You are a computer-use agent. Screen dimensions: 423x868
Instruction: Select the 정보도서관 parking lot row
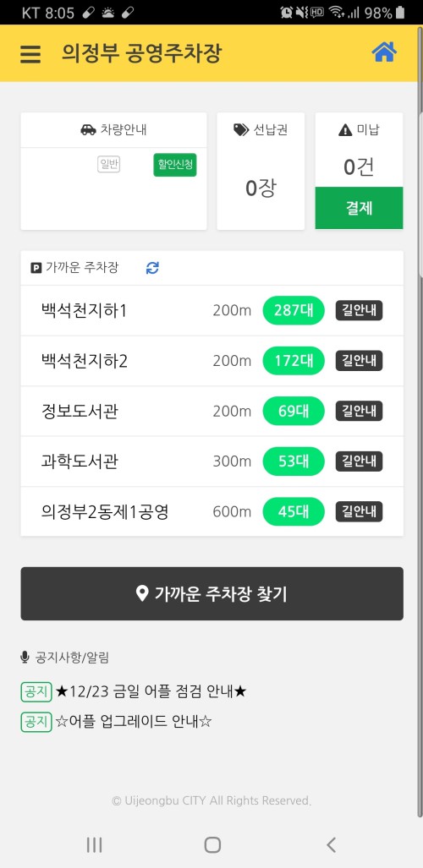point(211,412)
